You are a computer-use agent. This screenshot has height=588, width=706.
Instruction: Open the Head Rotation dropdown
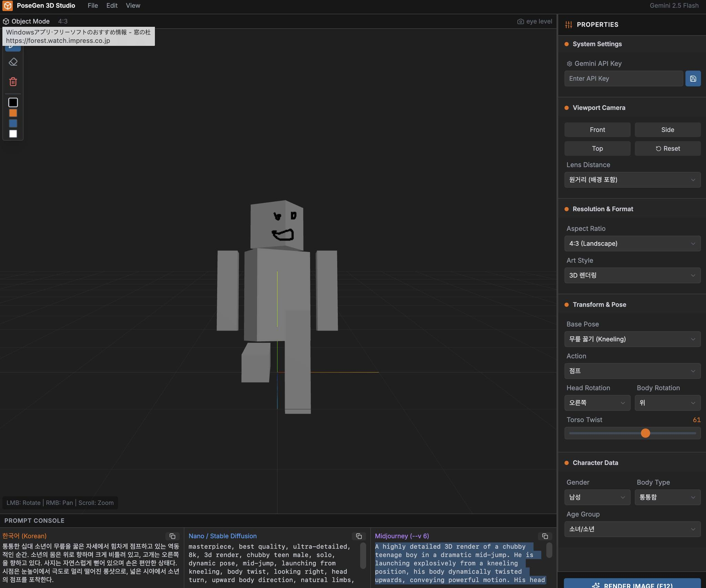tap(597, 403)
